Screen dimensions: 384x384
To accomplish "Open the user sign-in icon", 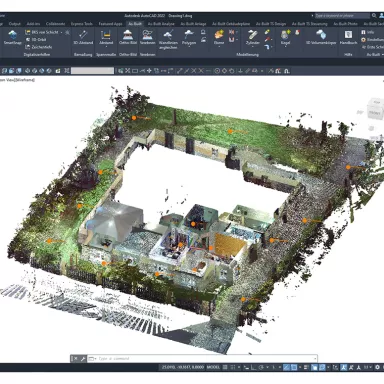I will coord(382,15).
